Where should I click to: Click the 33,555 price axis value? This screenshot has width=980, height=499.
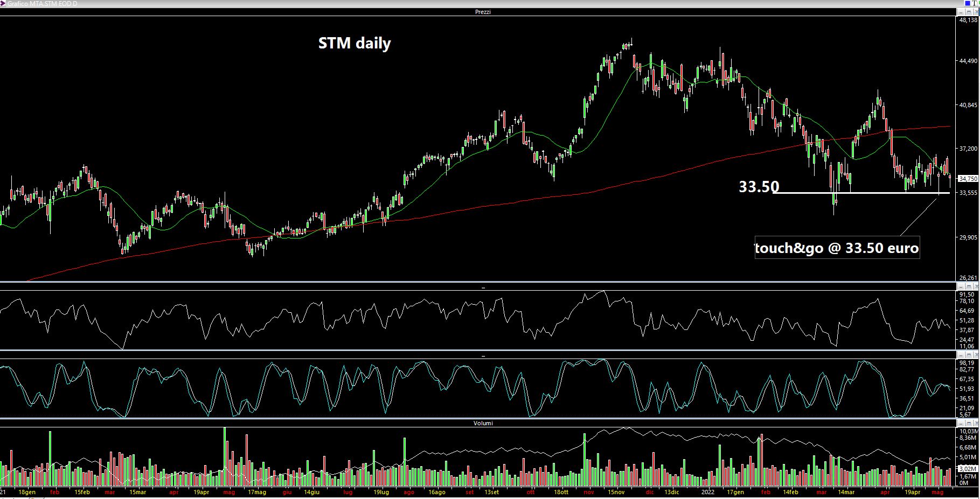coord(968,193)
